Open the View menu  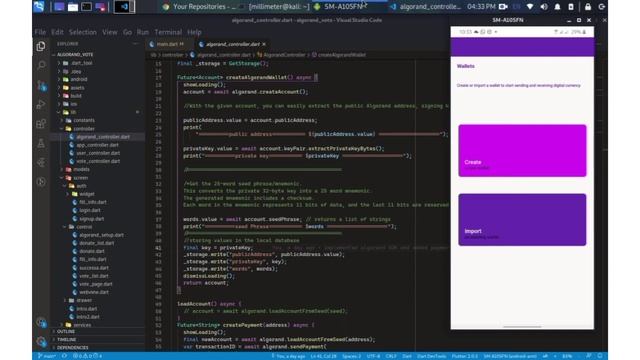109,32
